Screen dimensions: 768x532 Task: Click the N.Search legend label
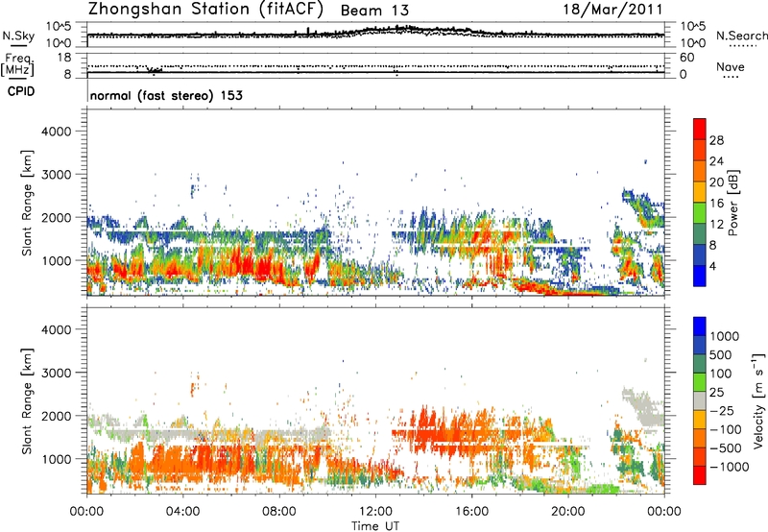pos(741,36)
